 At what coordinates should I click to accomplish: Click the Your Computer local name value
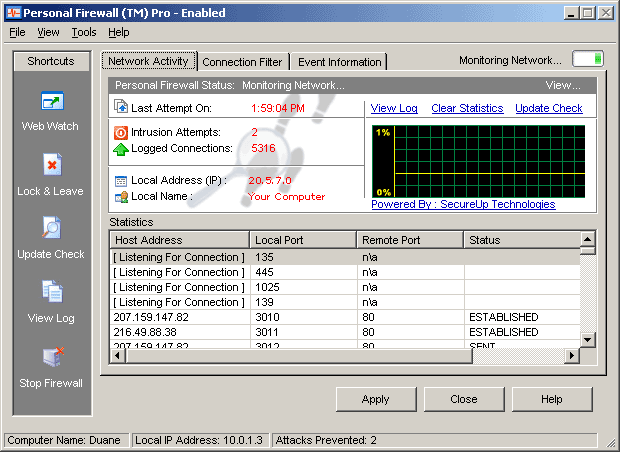tap(287, 197)
